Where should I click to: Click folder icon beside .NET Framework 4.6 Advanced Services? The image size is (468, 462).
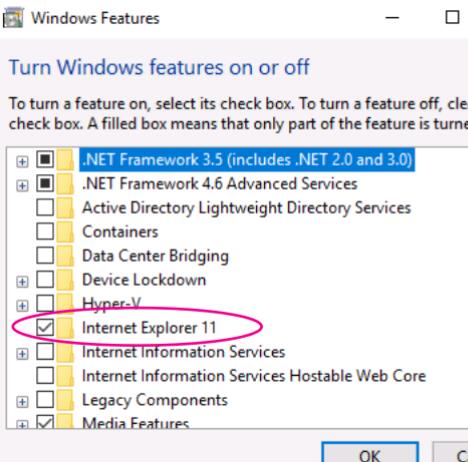click(x=65, y=184)
